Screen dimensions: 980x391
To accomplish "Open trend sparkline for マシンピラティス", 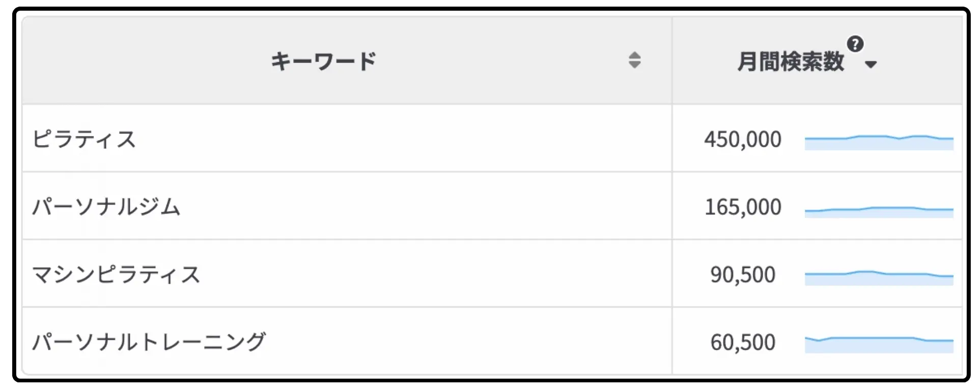I will [x=879, y=278].
